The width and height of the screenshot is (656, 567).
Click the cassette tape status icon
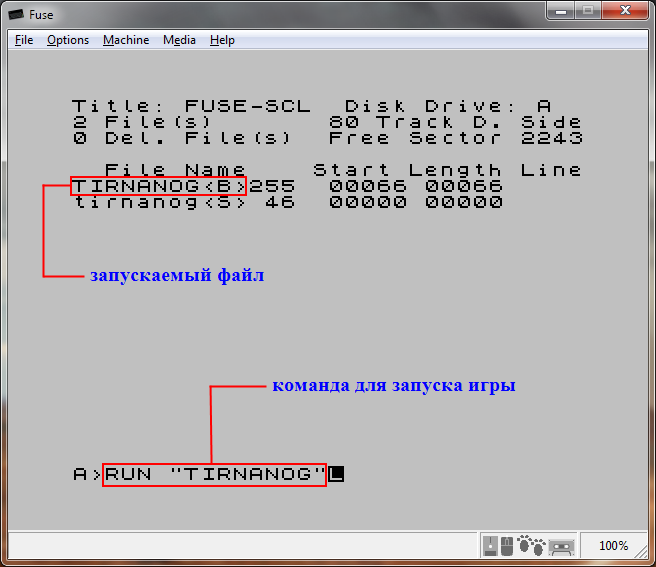(x=561, y=546)
